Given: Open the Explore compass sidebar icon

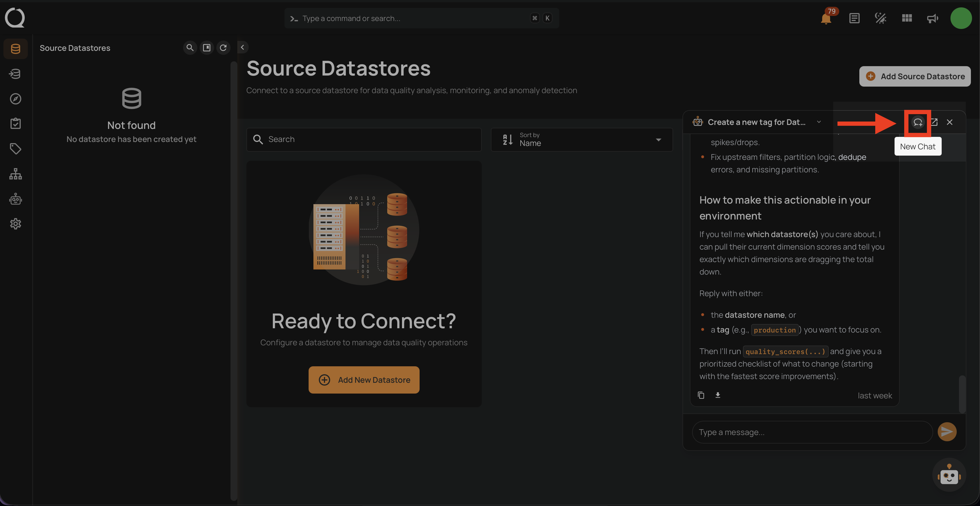Looking at the screenshot, I should click(x=16, y=99).
